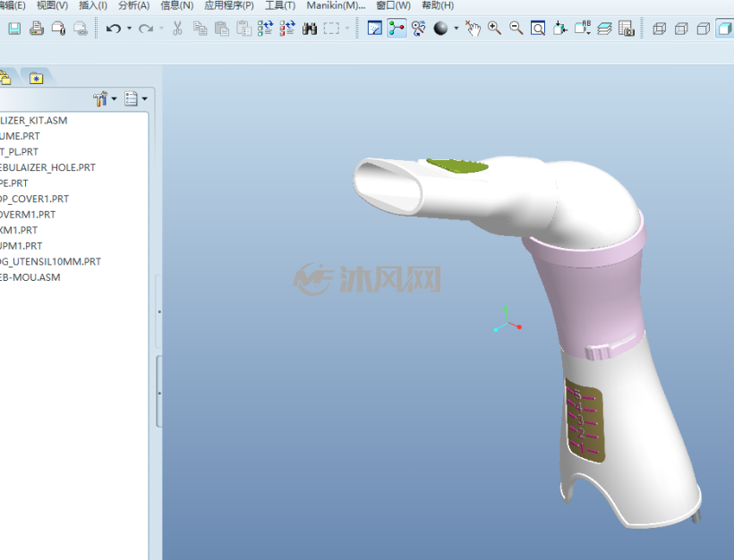Select the HOLE.PRT part in model tree
The image size is (734, 560).
(x=47, y=167)
